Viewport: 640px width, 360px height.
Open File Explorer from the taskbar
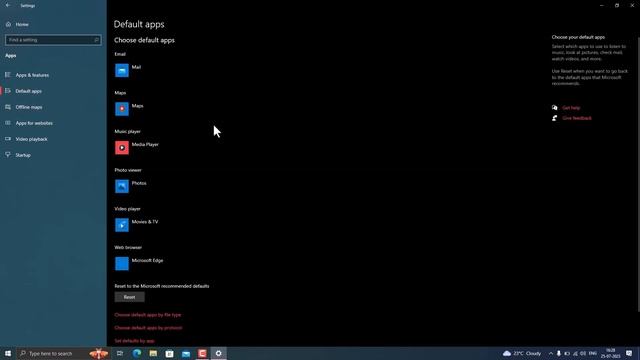point(153,353)
